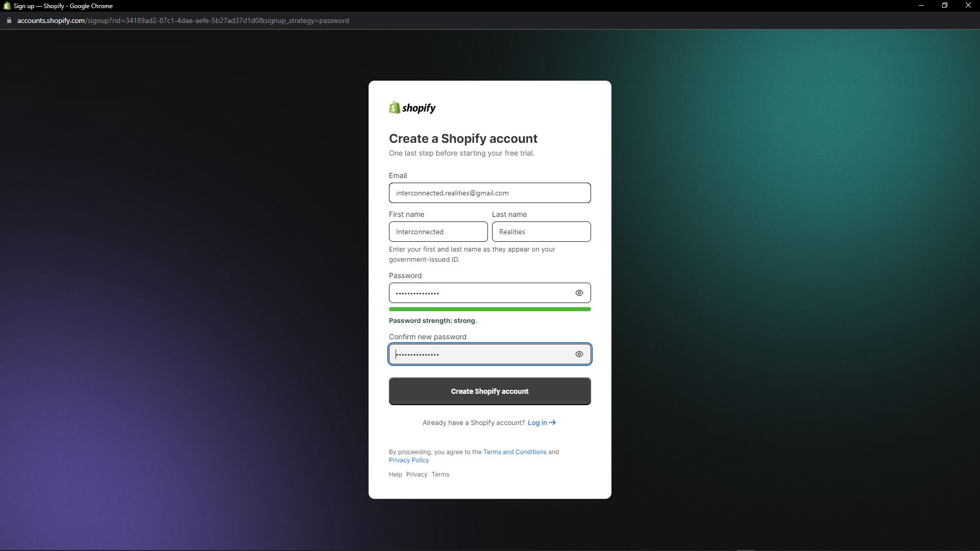This screenshot has height=551, width=980.
Task: Click the Last name field showing Realities
Action: tap(541, 232)
